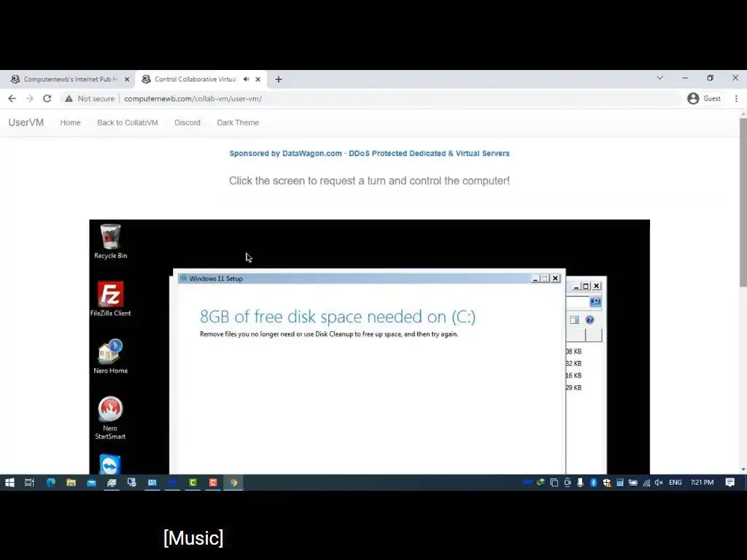Open the 7:21 PM clock
747x560 pixels.
click(702, 483)
